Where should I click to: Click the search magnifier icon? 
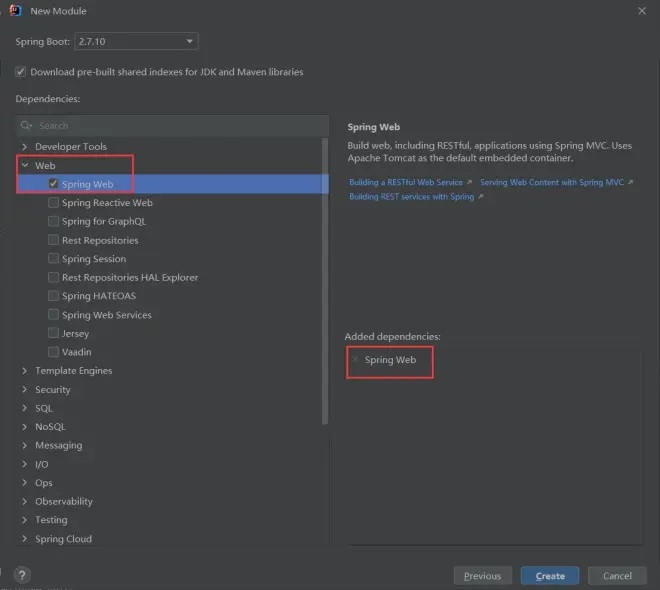tap(26, 126)
